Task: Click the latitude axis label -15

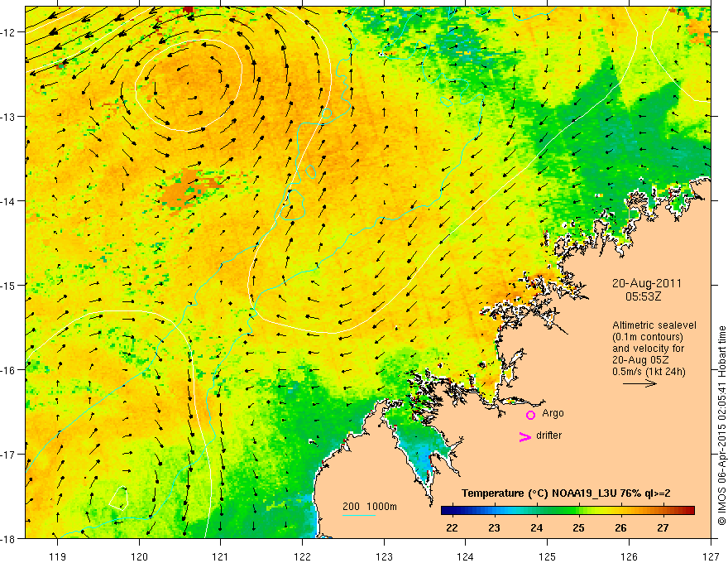Action: click(9, 285)
